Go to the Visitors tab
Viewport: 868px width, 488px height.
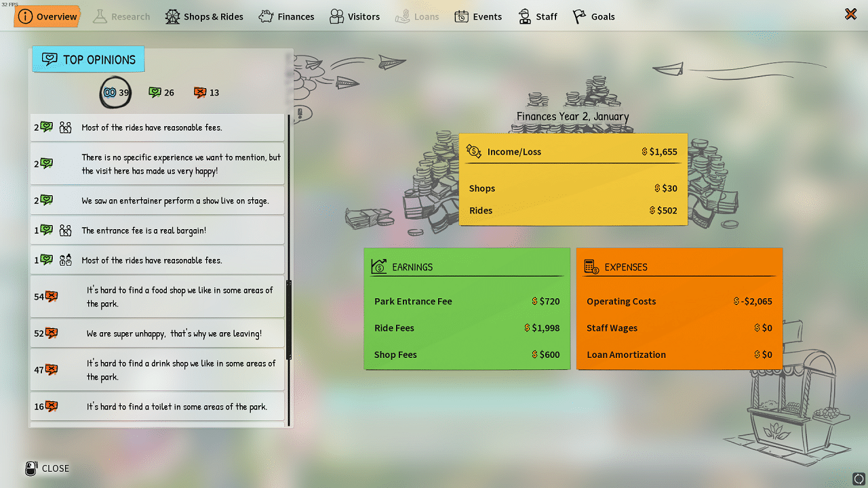(355, 16)
